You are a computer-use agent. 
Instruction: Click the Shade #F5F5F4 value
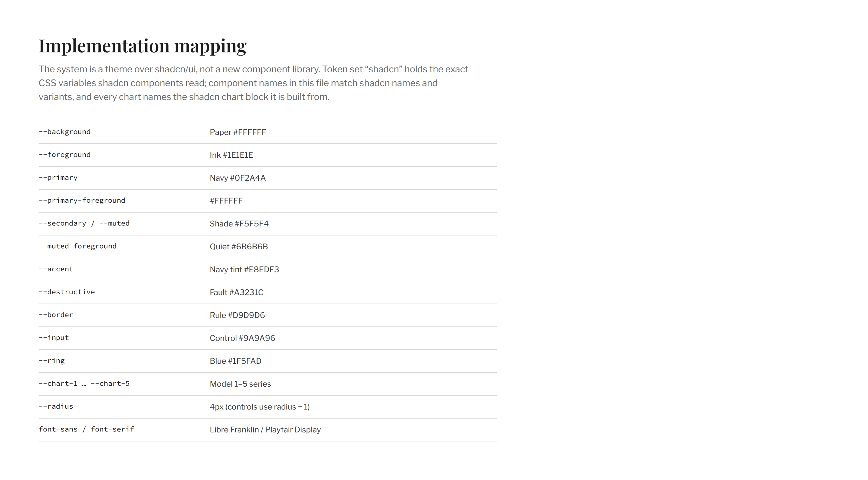[x=239, y=223]
